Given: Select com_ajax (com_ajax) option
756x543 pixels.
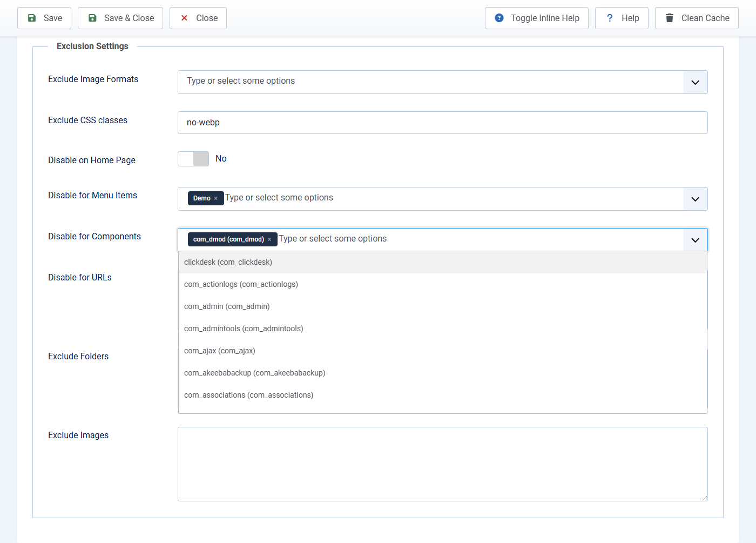Looking at the screenshot, I should pyautogui.click(x=443, y=351).
